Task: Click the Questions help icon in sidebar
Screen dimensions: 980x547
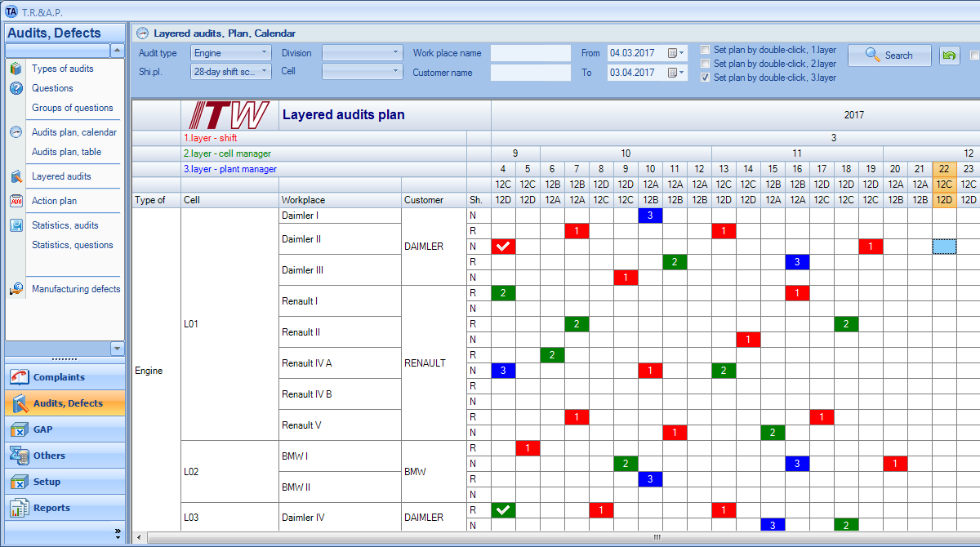Action: (16, 88)
